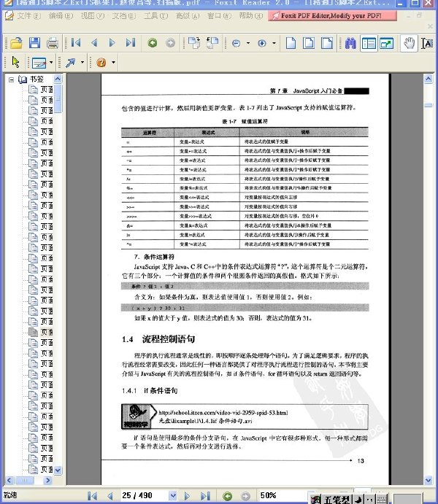Open the 视图 menu

point(92,16)
